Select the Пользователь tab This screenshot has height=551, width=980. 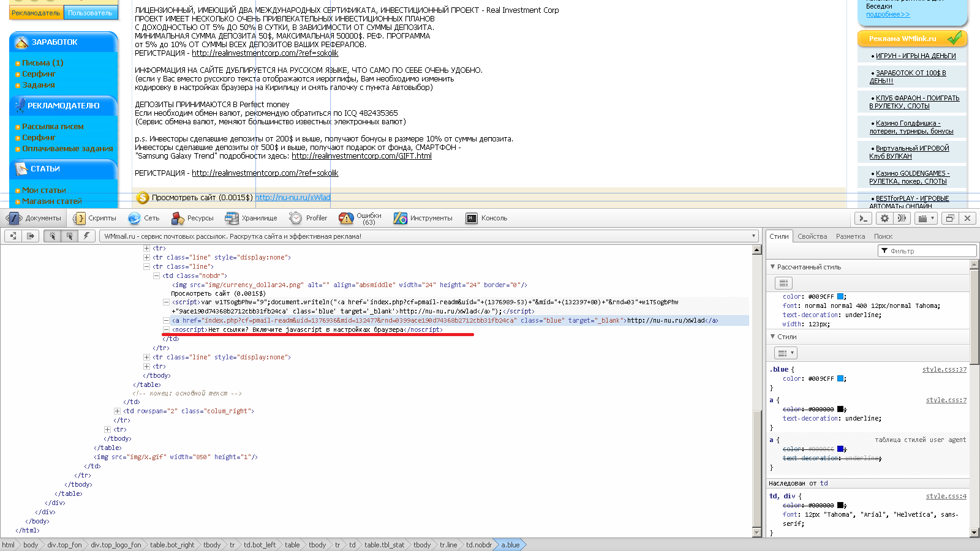(x=90, y=13)
